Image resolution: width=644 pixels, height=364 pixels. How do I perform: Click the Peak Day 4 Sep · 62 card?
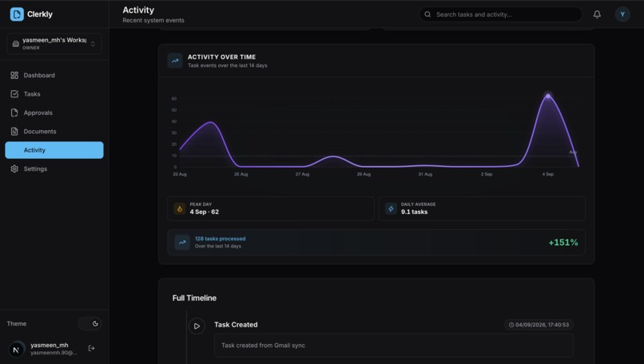271,208
